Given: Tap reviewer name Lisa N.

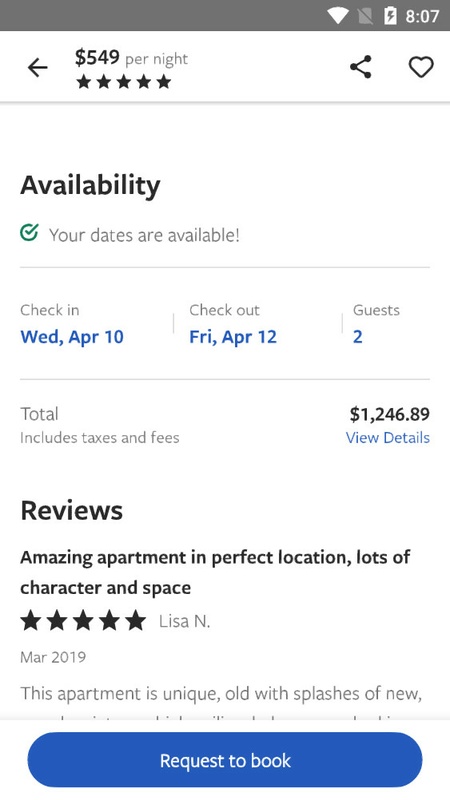Looking at the screenshot, I should [185, 621].
